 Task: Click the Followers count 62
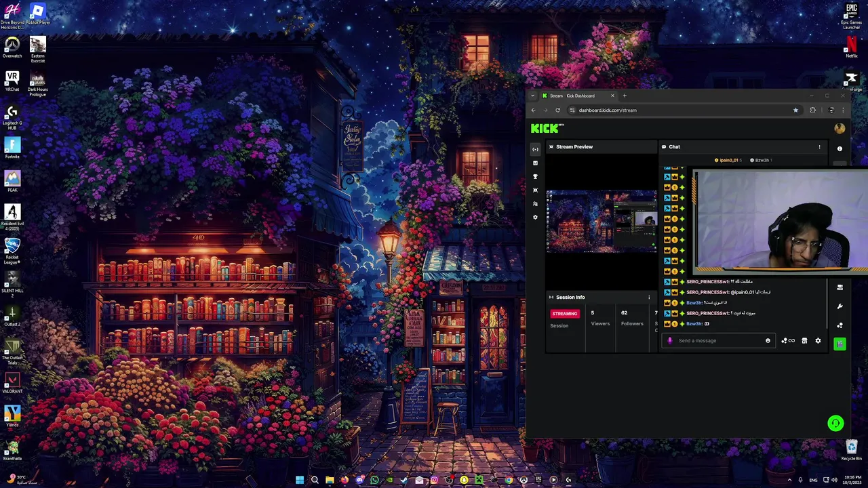click(x=625, y=313)
